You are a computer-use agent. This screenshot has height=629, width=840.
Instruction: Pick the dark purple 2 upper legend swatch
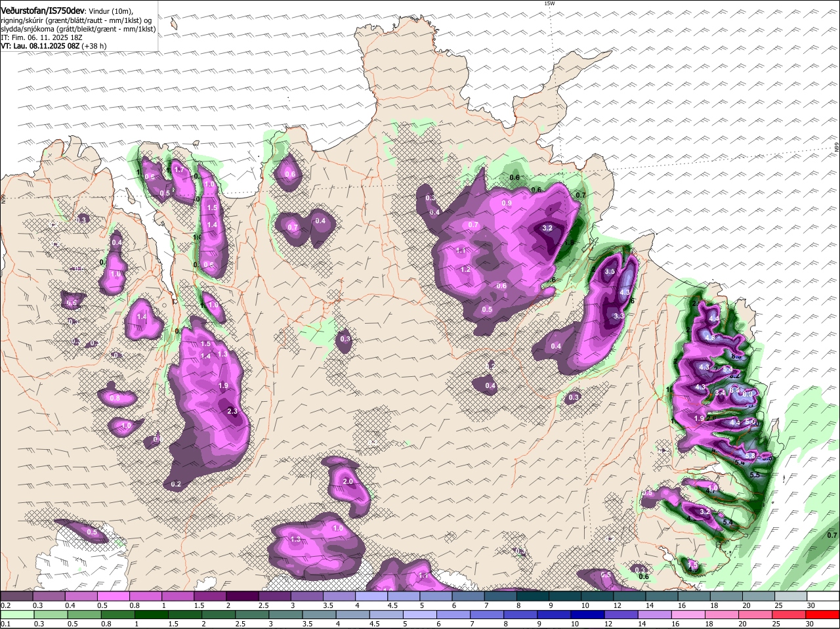(243, 596)
